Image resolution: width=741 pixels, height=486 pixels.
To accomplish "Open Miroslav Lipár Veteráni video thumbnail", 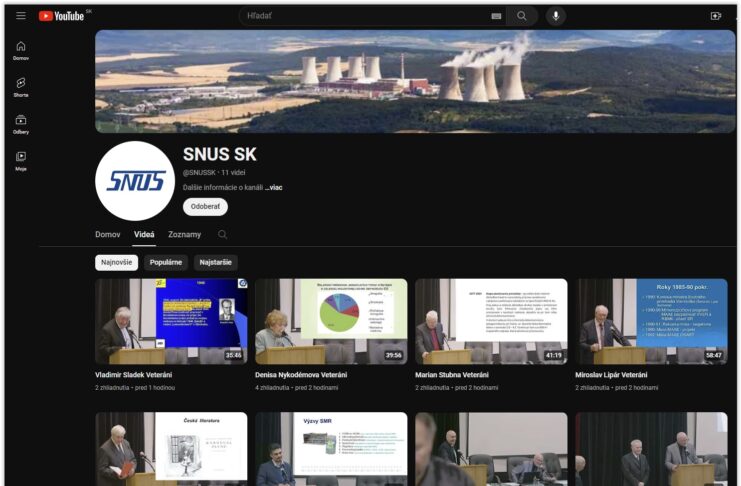I will 652,321.
